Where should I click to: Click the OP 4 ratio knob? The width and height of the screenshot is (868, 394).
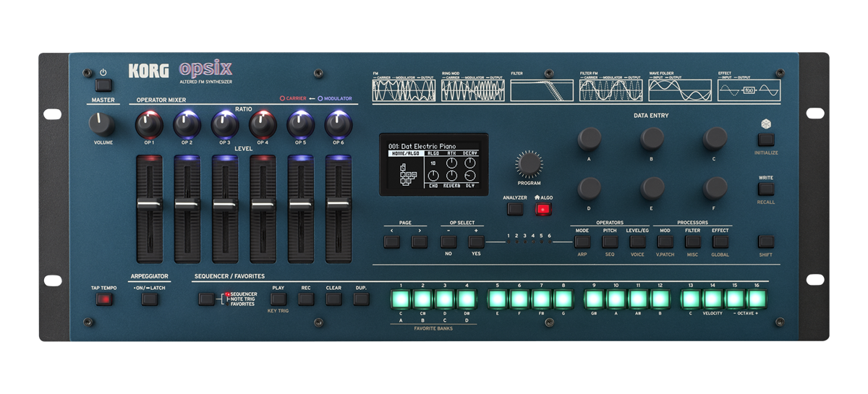pyautogui.click(x=263, y=125)
